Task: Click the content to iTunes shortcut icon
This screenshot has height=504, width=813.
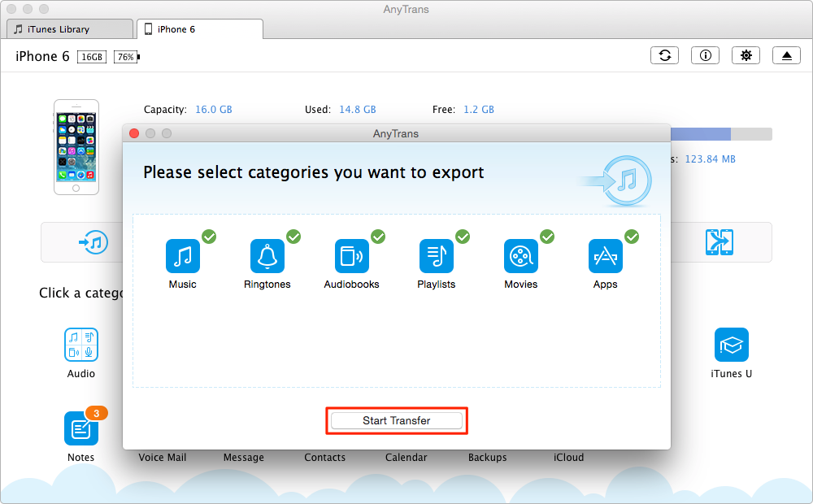Action: [93, 242]
